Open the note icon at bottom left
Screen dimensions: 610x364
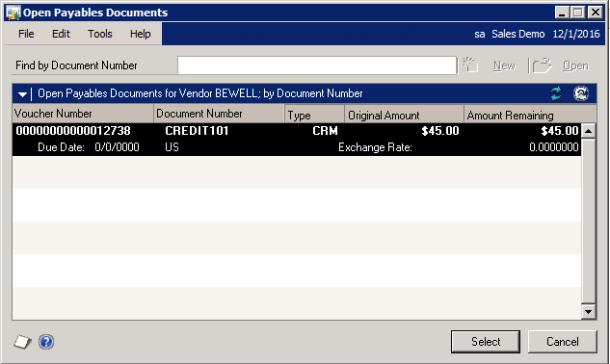[x=22, y=342]
